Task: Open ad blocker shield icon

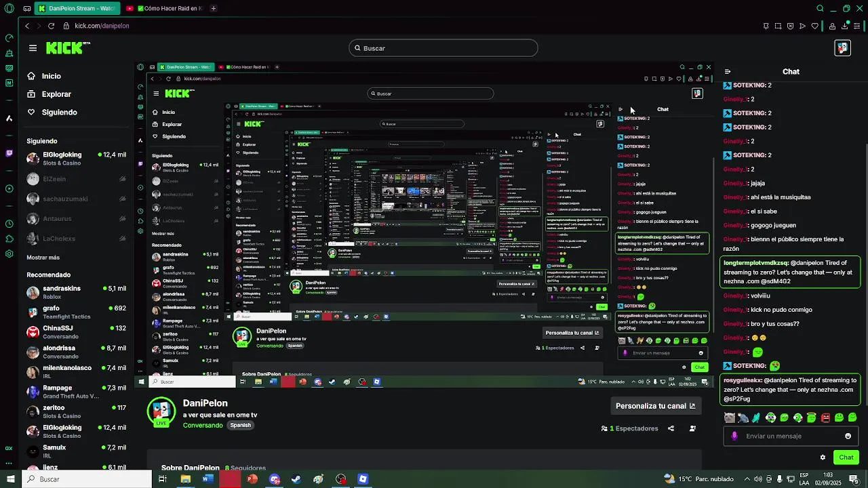Action: pyautogui.click(x=791, y=26)
